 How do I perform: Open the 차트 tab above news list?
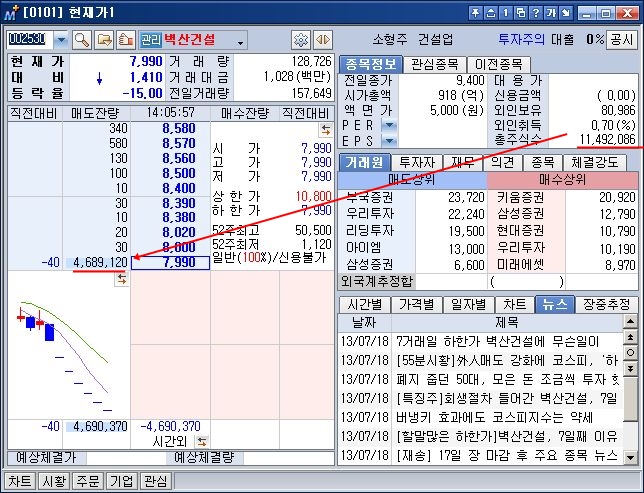click(x=514, y=304)
